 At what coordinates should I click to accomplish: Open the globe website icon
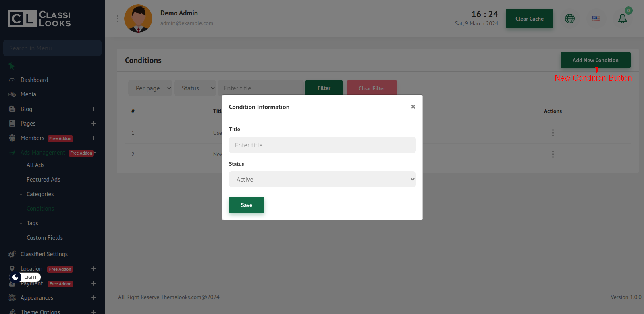569,19
